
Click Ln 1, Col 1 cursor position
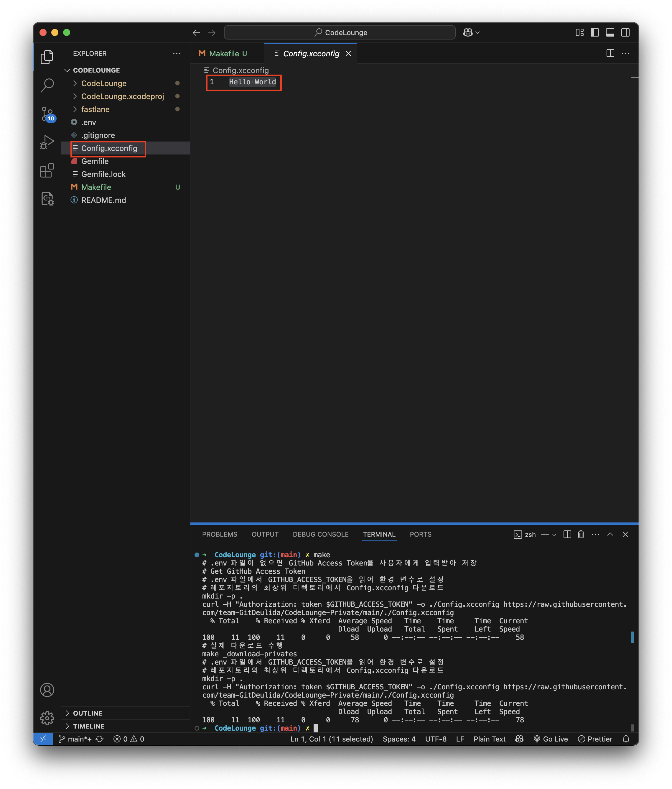click(332, 739)
